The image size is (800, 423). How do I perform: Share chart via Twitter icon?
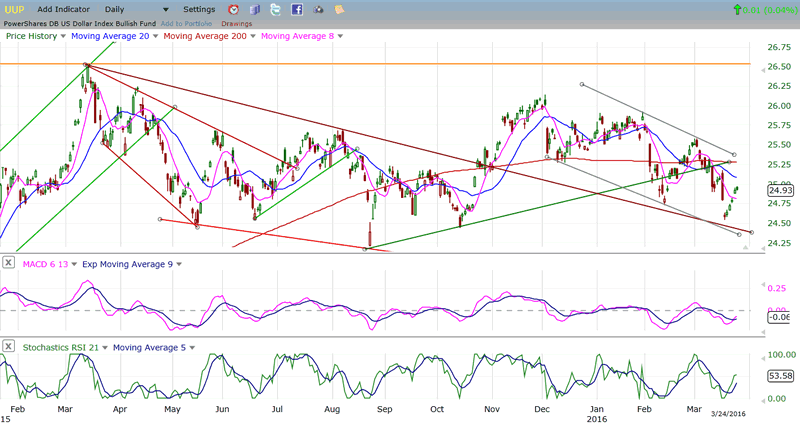[x=274, y=9]
